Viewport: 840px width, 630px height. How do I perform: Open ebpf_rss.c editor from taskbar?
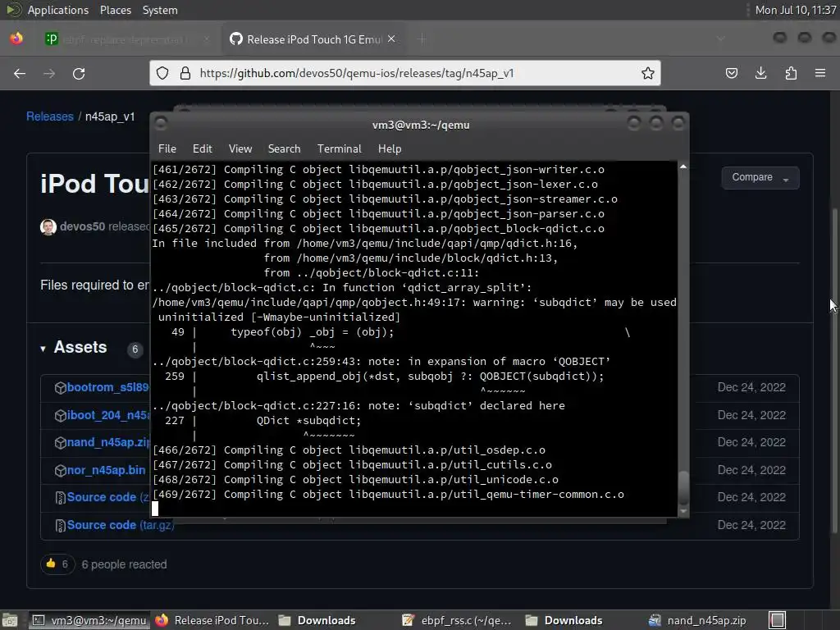[458, 620]
